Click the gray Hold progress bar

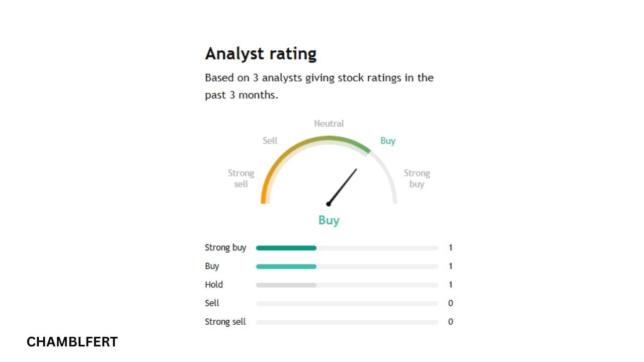point(286,285)
